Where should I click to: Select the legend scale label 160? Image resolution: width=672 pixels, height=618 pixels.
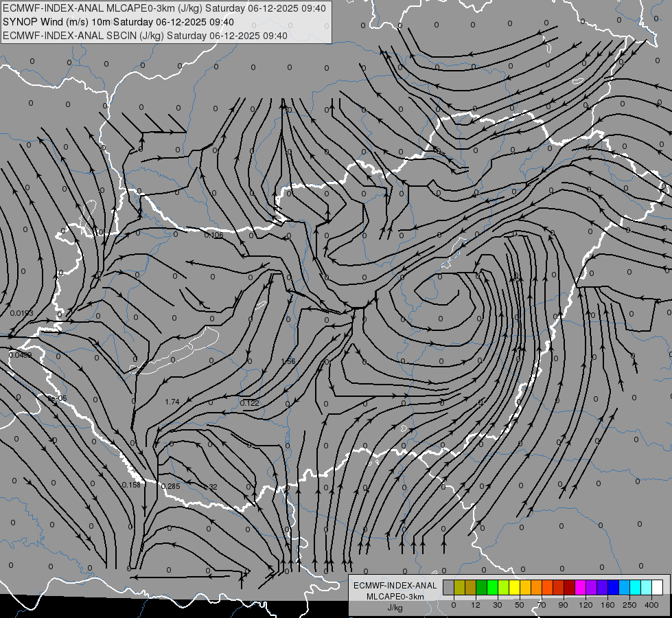(607, 605)
